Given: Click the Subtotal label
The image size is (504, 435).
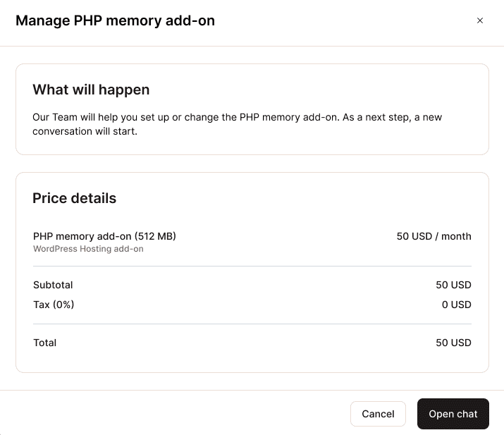Looking at the screenshot, I should point(53,285).
